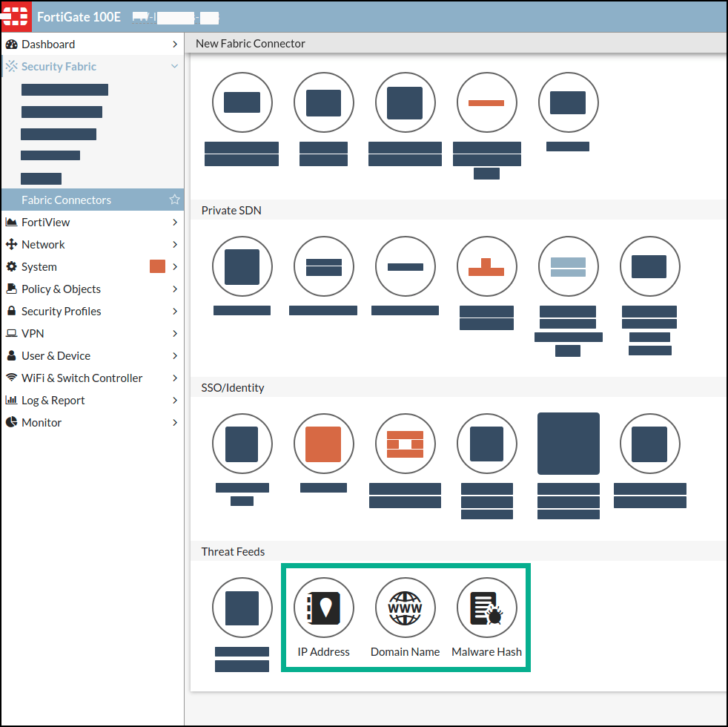Select the Domain Name threat feed connector
The width and height of the screenshot is (728, 727).
tap(406, 608)
